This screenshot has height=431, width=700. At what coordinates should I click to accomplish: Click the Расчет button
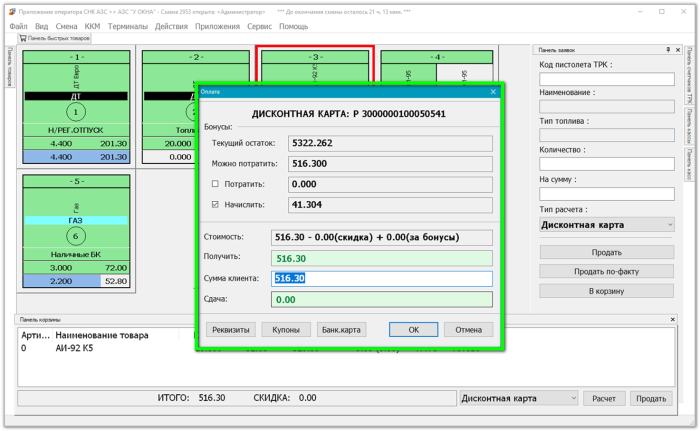pos(604,398)
